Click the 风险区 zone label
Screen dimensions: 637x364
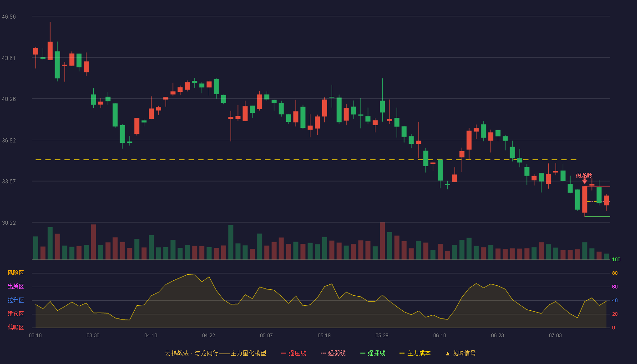[15, 273]
